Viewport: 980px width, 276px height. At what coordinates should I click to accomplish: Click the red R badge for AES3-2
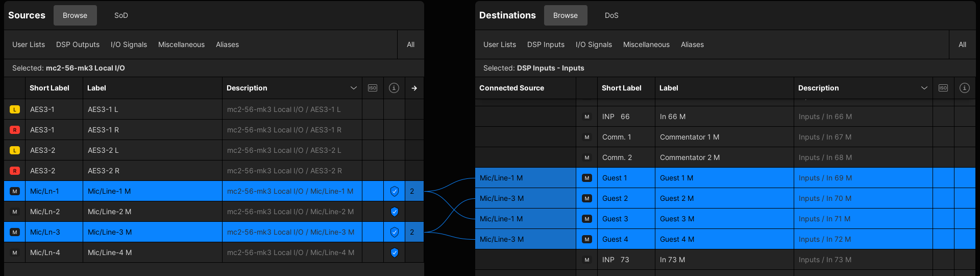15,171
